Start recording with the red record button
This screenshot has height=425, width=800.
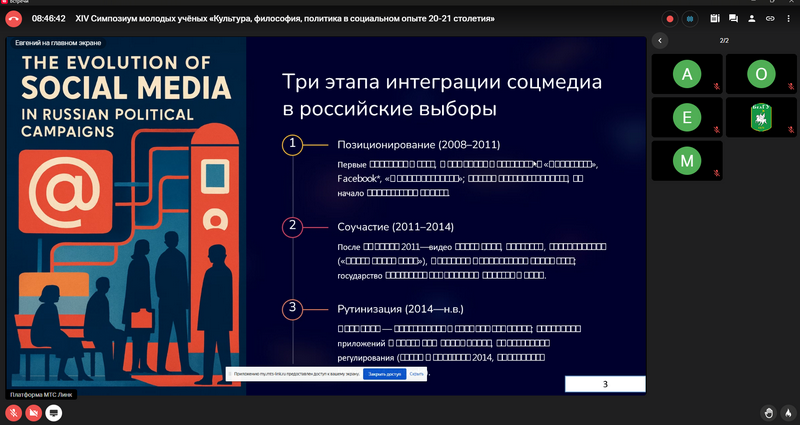669,18
